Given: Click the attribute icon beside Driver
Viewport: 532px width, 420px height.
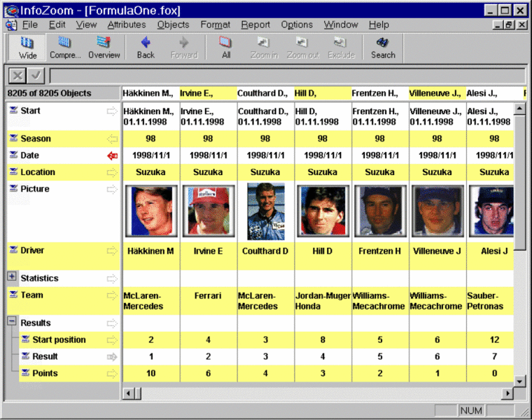Looking at the screenshot, I should tap(13, 250).
